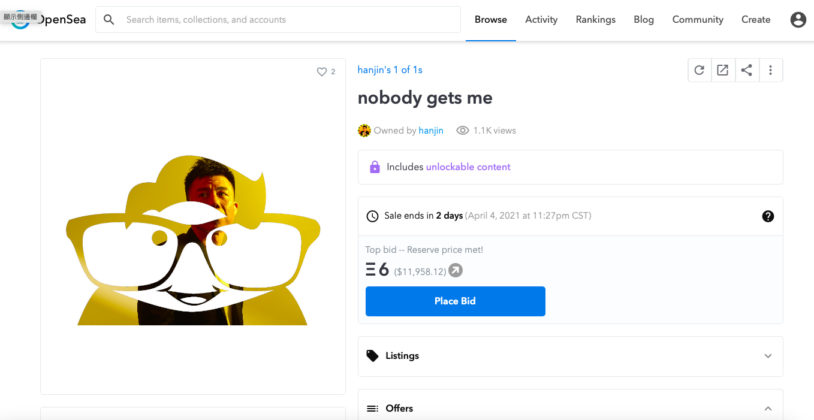Viewport: 814px width, 420px height.
Task: Click the NFT artwork image
Action: [x=193, y=240]
